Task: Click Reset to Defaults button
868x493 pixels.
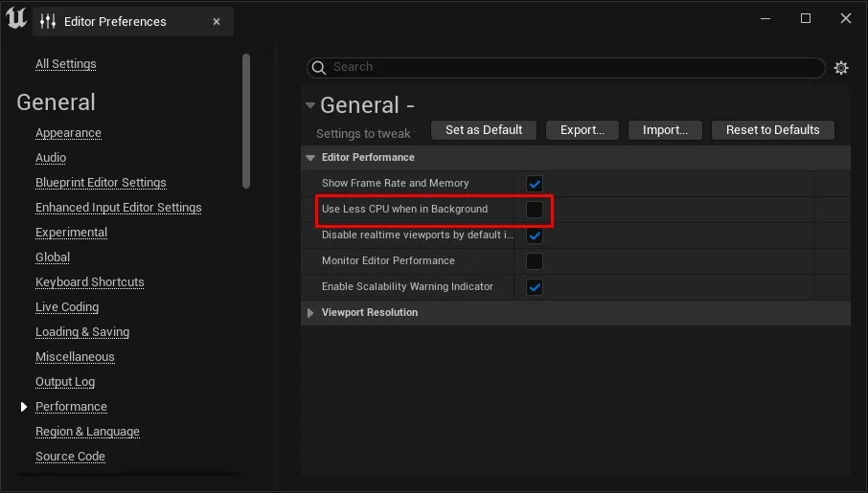Action: coord(772,130)
